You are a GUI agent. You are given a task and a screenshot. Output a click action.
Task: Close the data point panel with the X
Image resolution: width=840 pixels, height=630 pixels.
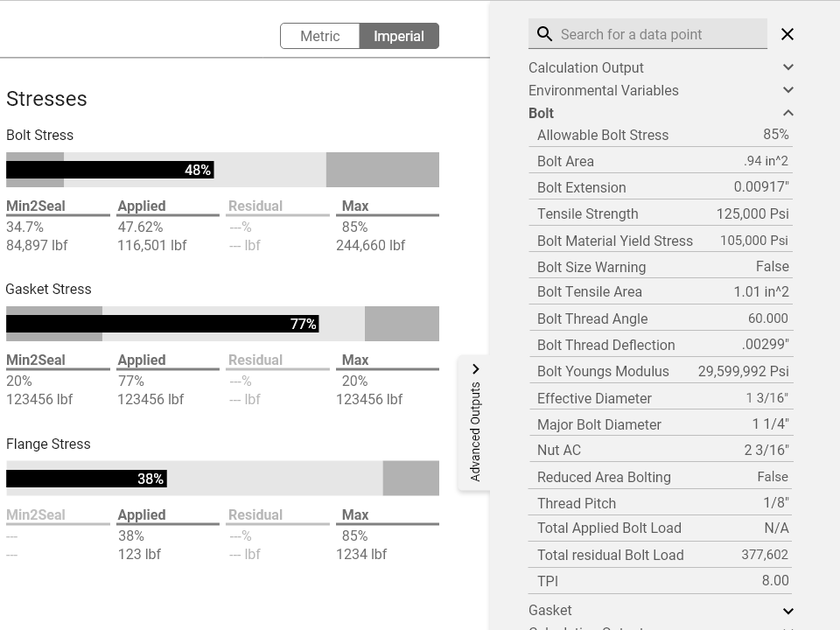787,34
